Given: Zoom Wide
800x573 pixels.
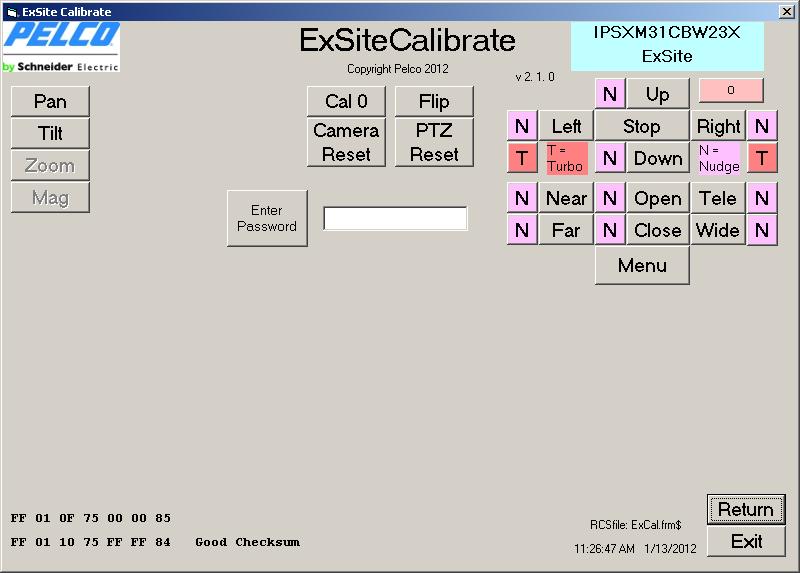Looking at the screenshot, I should pyautogui.click(x=718, y=230).
